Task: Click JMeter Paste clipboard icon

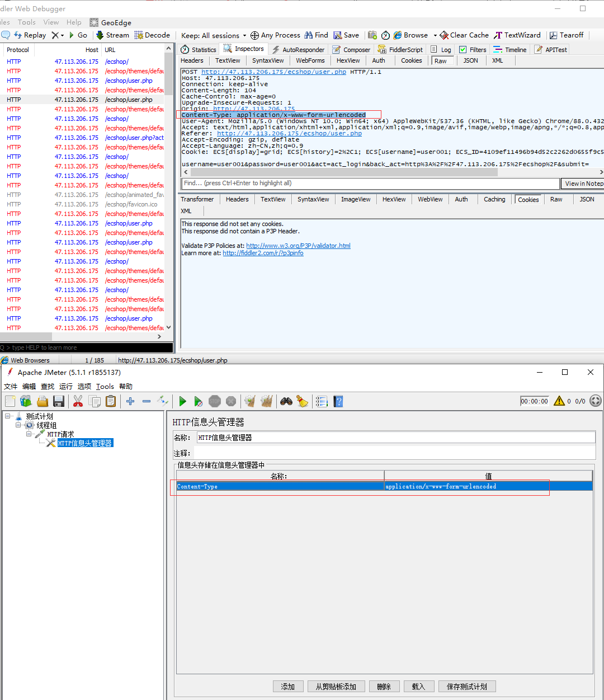Action: pos(111,401)
